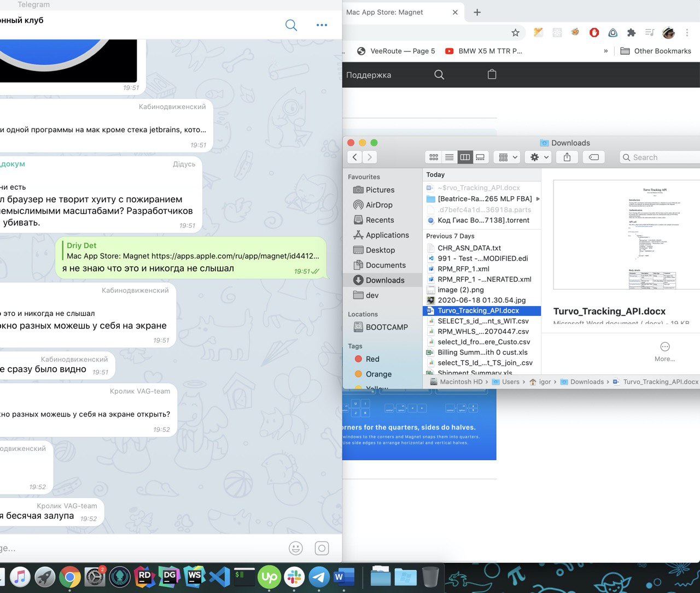The height and width of the screenshot is (593, 700).
Task: Click the Finder Search field
Action: pyautogui.click(x=660, y=157)
